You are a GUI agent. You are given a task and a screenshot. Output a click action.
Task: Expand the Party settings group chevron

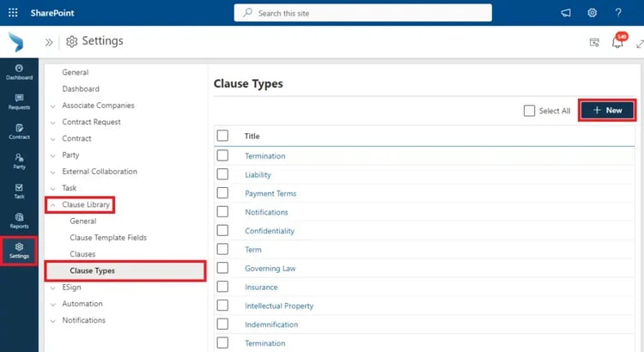[53, 155]
